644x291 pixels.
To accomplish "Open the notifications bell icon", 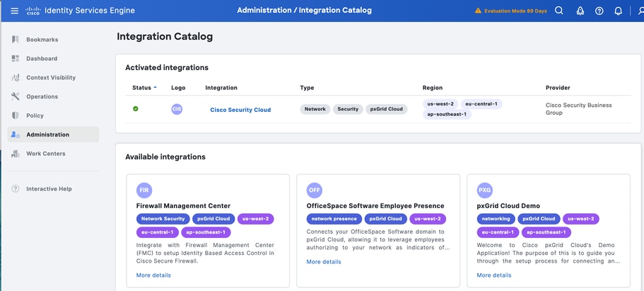I will (618, 11).
